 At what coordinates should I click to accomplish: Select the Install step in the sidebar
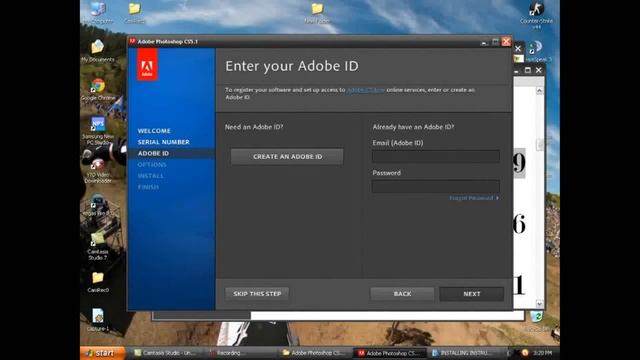[150, 176]
